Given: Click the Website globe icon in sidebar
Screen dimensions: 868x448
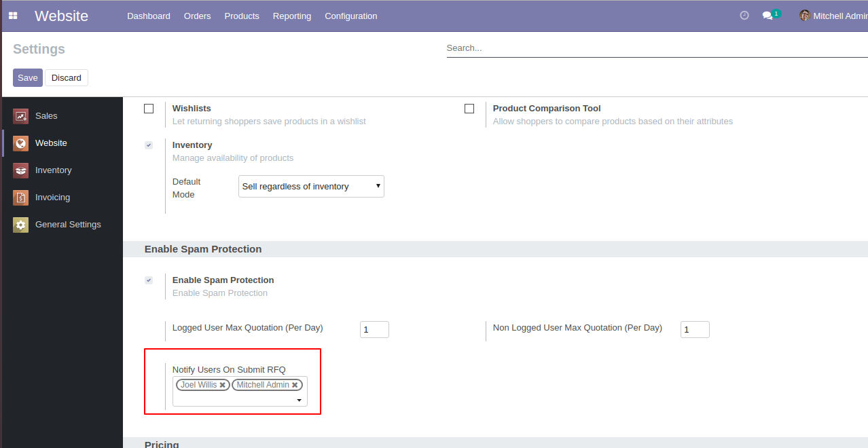Looking at the screenshot, I should [21, 143].
